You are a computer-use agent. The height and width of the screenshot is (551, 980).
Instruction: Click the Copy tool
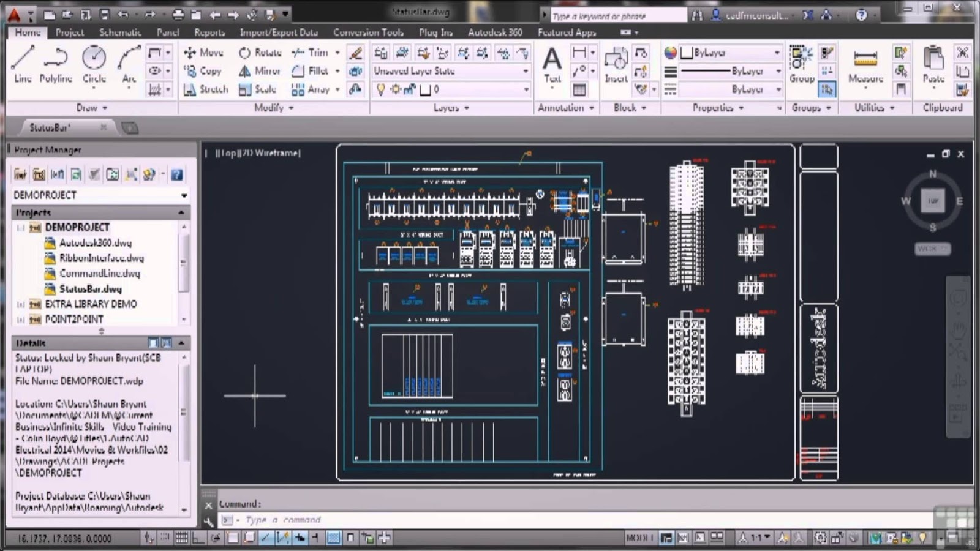point(203,71)
